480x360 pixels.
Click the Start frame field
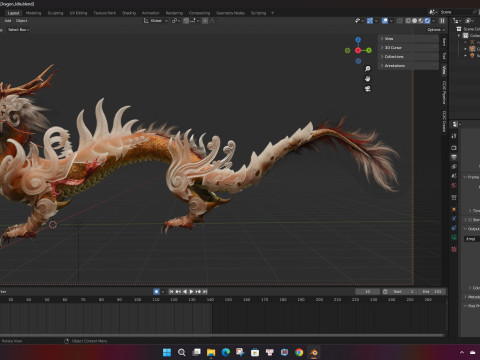(403, 292)
